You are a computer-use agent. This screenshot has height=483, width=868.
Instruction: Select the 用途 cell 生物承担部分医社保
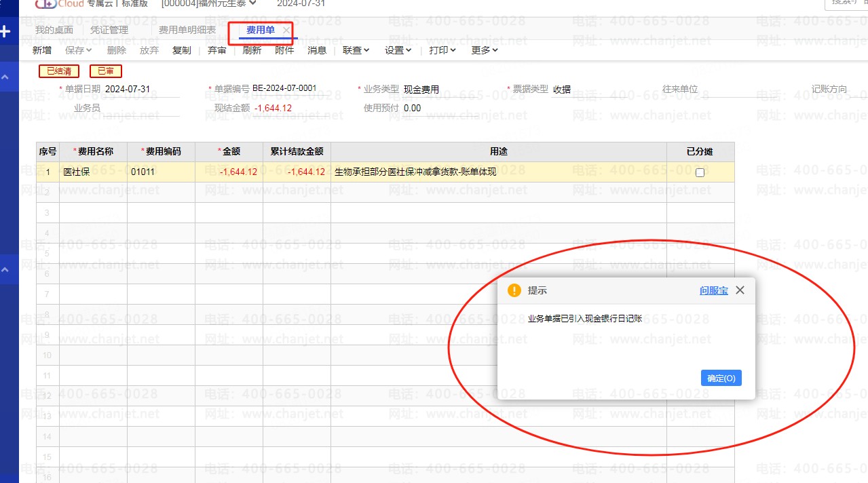[x=499, y=172]
